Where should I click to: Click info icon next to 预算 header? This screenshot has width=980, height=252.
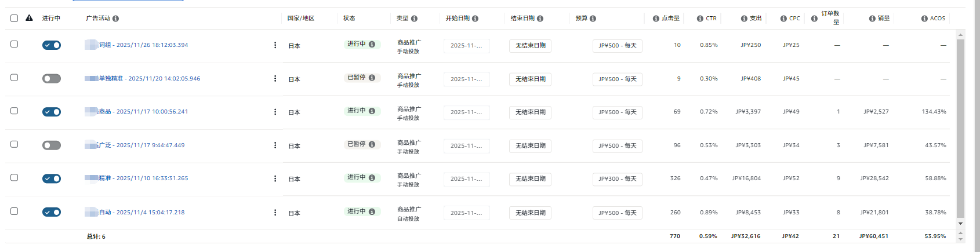pyautogui.click(x=593, y=19)
